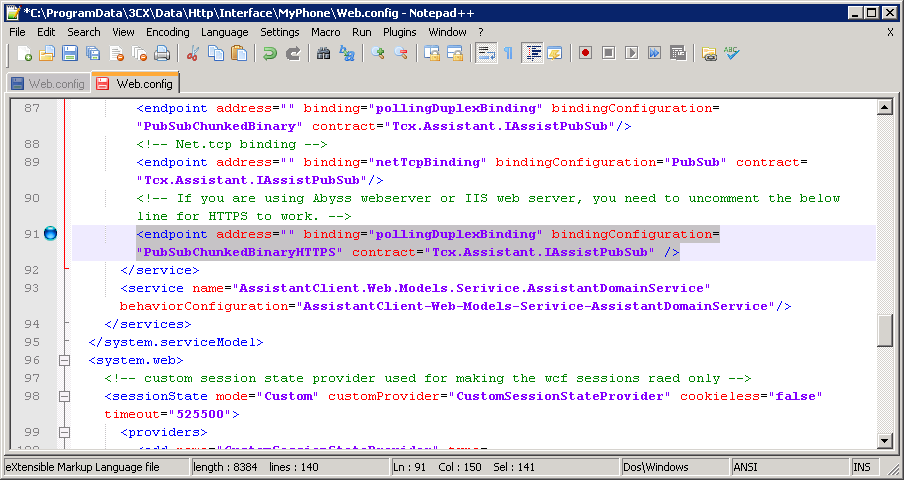
Task: Select the unsaved red Web.config tab
Action: [136, 84]
